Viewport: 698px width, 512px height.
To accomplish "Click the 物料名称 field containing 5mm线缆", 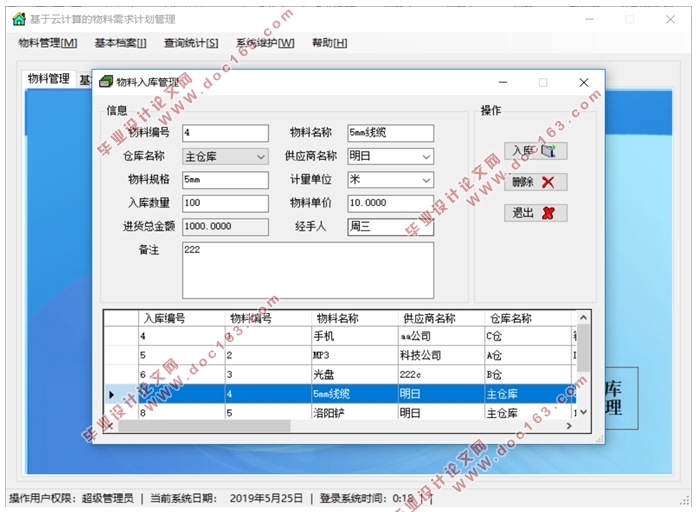I will click(x=390, y=133).
